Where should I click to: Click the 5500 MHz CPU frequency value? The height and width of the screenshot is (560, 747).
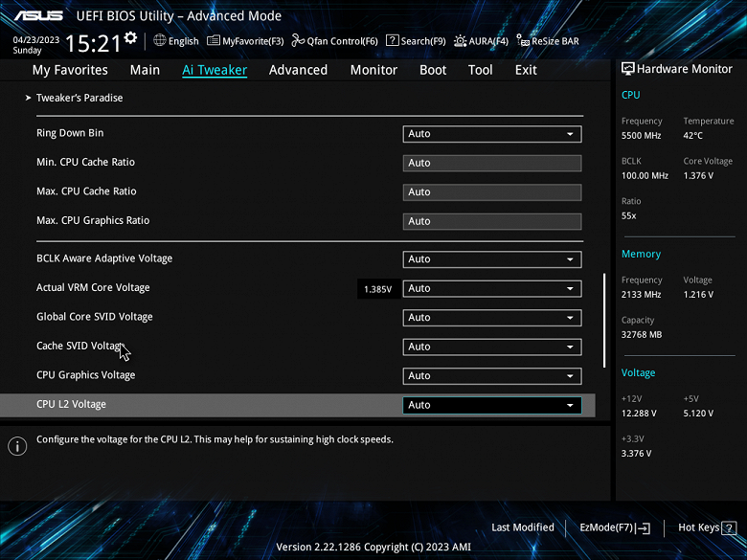(642, 136)
